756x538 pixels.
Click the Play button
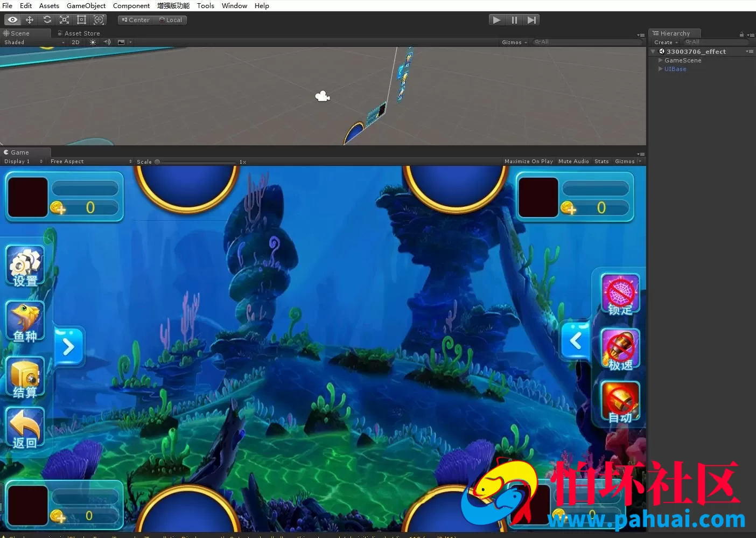tap(496, 20)
